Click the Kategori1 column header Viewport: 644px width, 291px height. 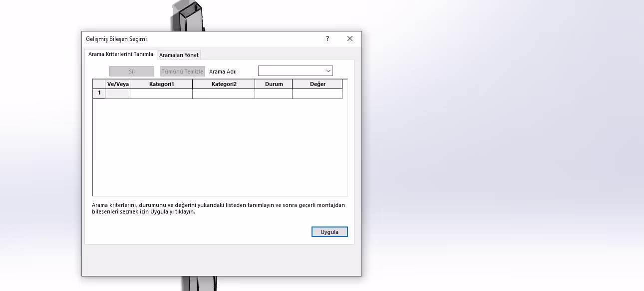tap(161, 84)
